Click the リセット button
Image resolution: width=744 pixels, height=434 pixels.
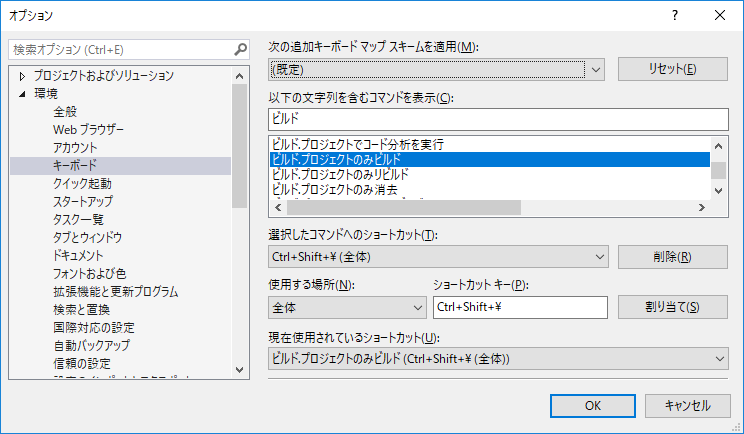(672, 69)
